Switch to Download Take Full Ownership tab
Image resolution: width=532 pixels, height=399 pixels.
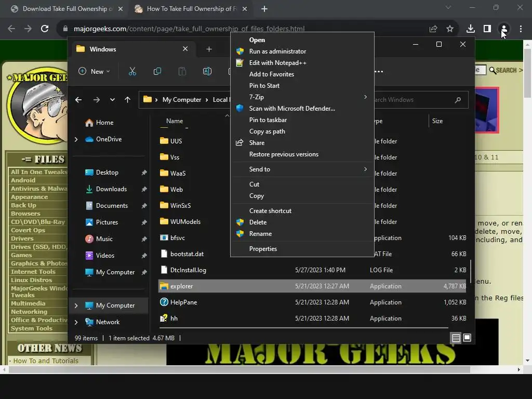click(x=66, y=9)
